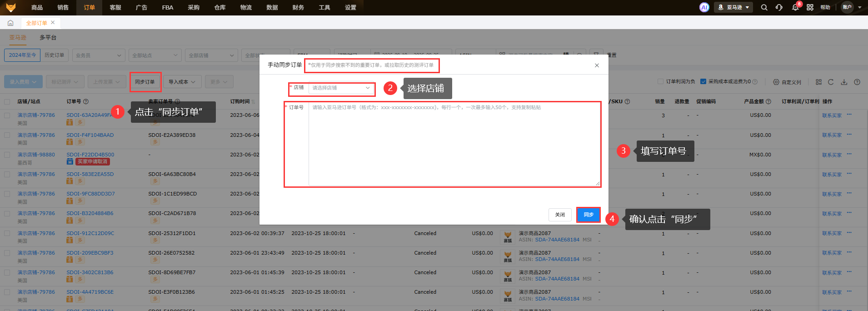Click the help question icon above the table

pos(857,82)
